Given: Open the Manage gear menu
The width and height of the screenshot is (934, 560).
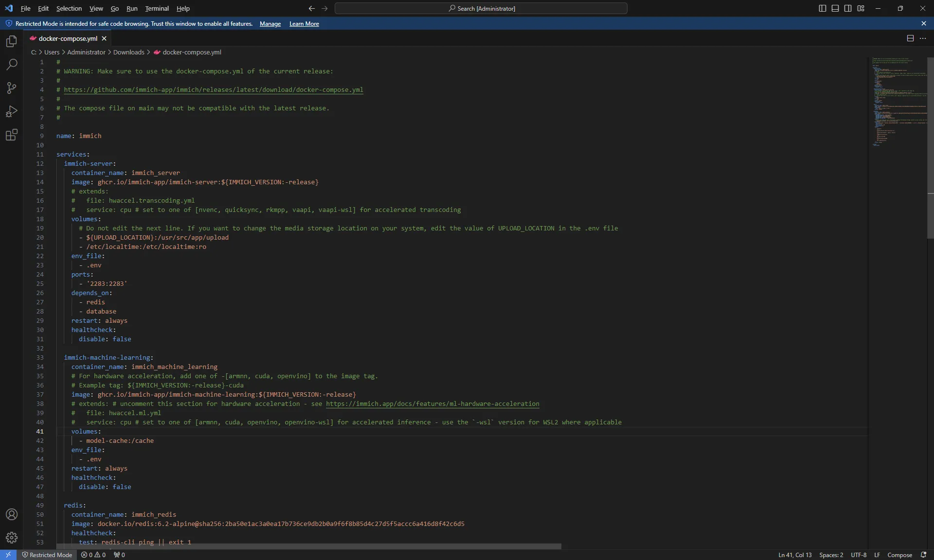Looking at the screenshot, I should [x=11, y=538].
